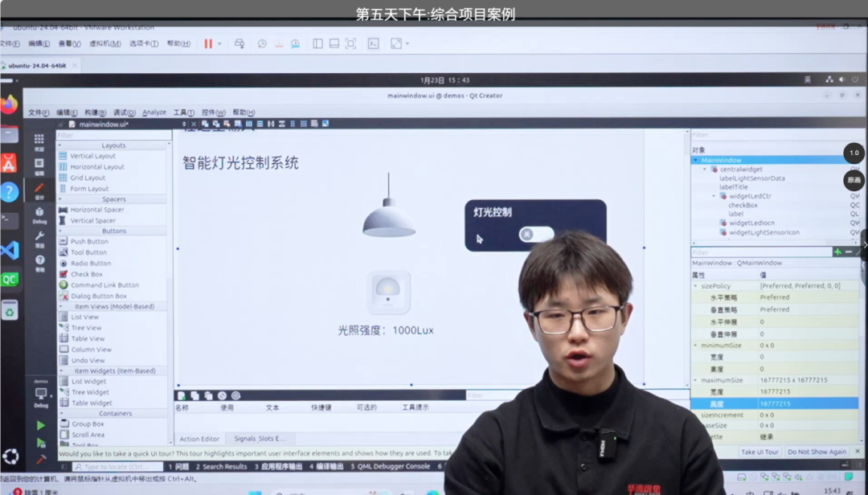
Task: Open Visual Studio Code from the dock
Action: pyautogui.click(x=10, y=250)
